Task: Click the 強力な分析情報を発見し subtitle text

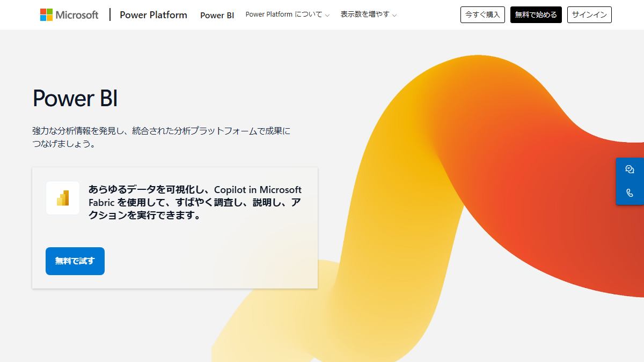Action: 161,137
